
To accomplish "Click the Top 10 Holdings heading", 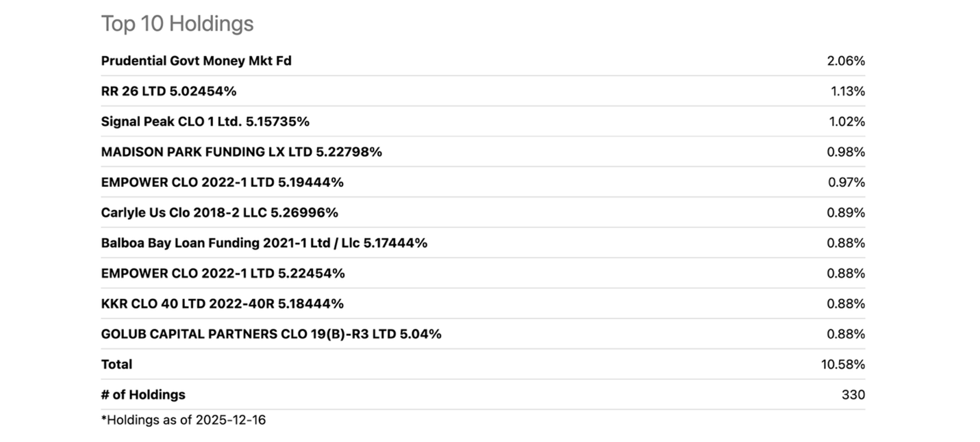I will coord(177,24).
